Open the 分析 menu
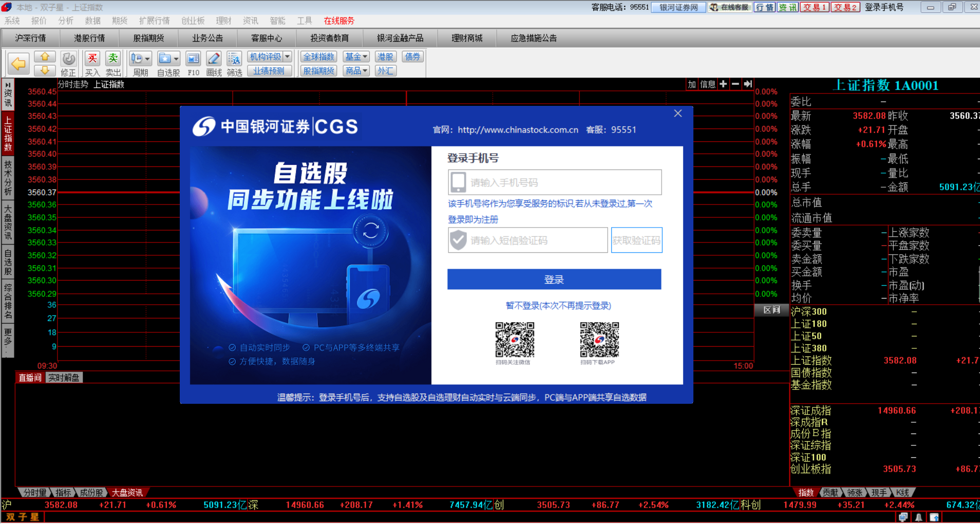 (x=66, y=21)
